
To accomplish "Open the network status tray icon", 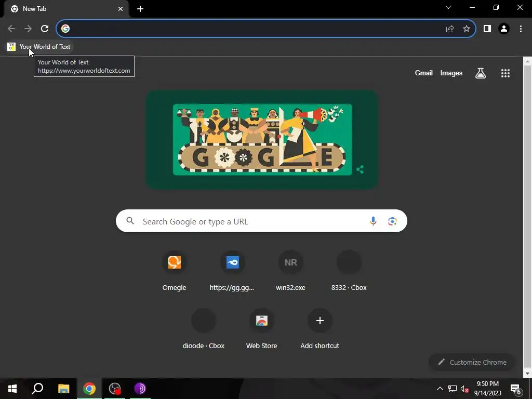I will point(453,389).
